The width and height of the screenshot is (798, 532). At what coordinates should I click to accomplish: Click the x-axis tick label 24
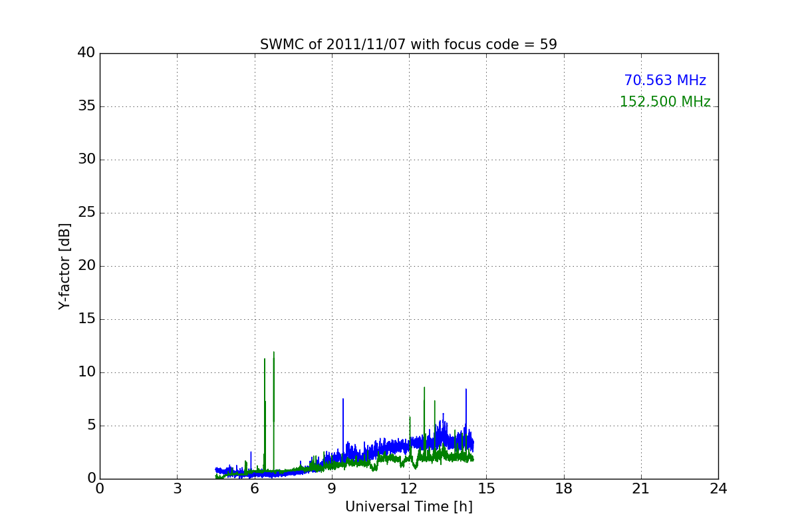[x=718, y=489]
